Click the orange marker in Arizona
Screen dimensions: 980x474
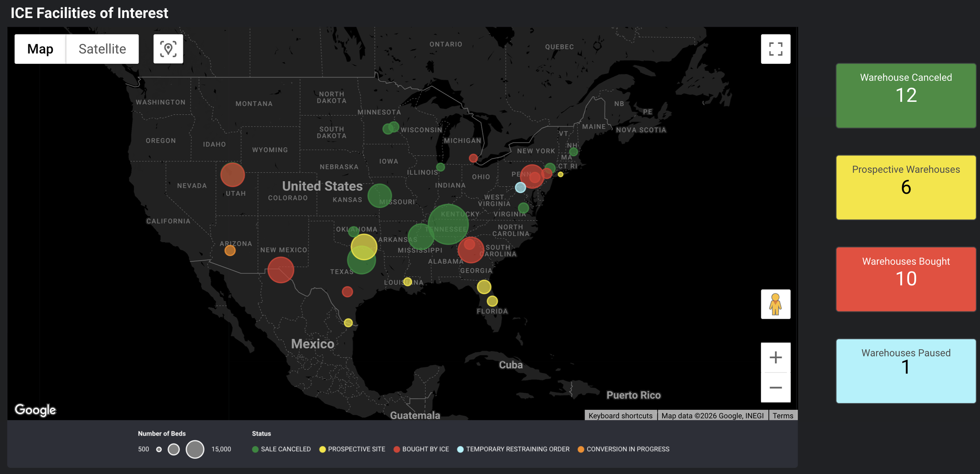coord(230,251)
